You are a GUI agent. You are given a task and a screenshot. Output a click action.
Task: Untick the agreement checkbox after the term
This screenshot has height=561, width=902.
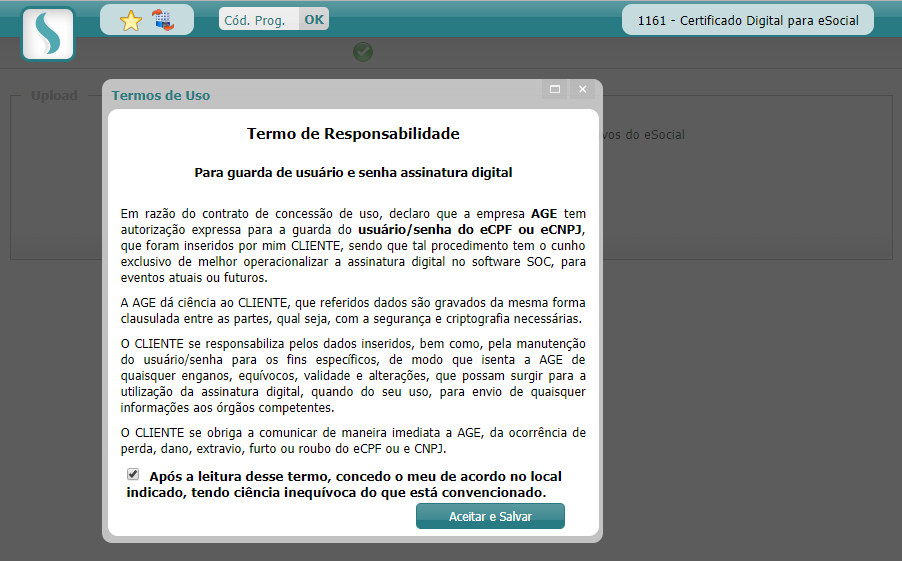tap(133, 474)
